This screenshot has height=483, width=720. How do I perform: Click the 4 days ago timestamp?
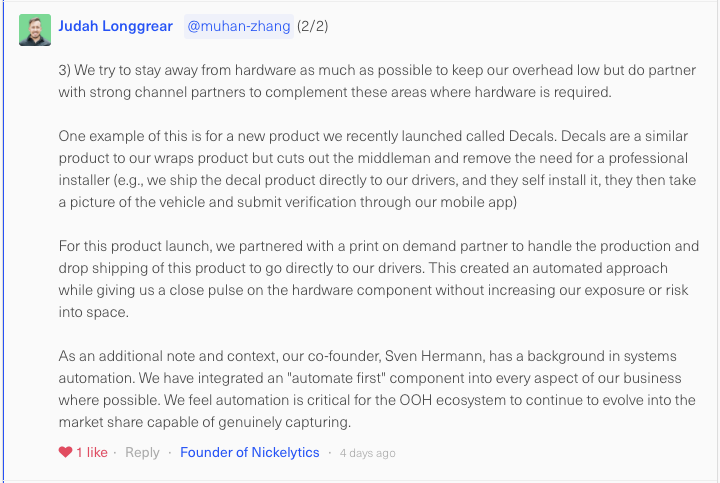(367, 453)
